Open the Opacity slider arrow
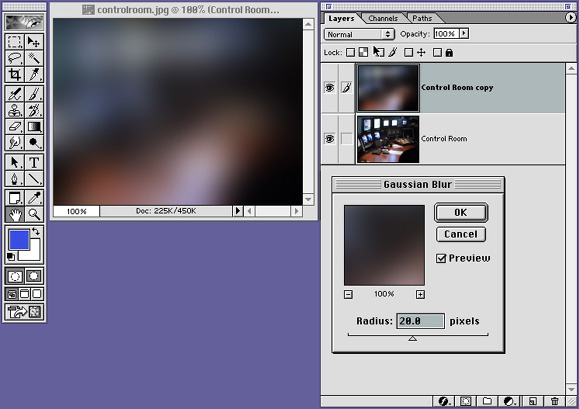Viewport: 579px width, 409px height. click(x=464, y=34)
